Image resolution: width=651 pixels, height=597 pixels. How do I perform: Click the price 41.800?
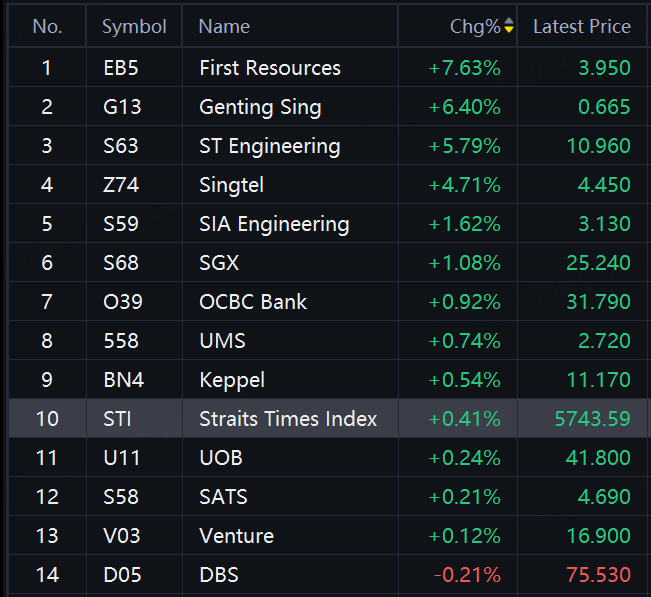click(599, 458)
